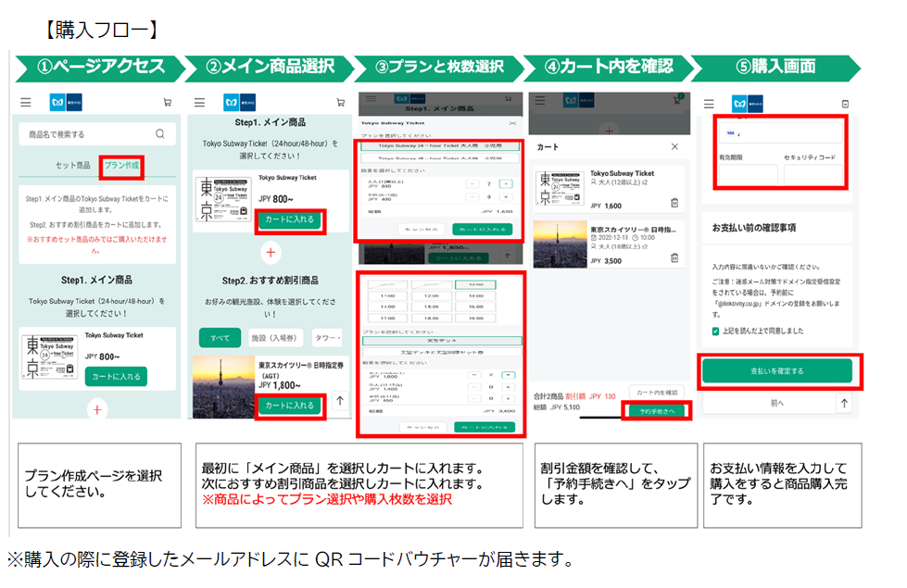Viewport: 907px width, 588px height.
Task: Select the 17:00 time slot
Action: pyautogui.click(x=387, y=318)
